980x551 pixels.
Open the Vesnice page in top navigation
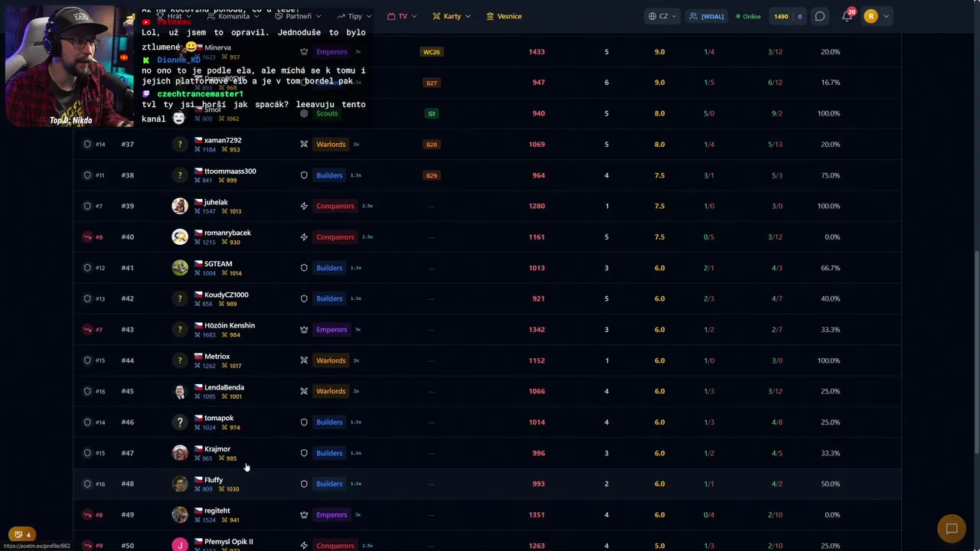[x=505, y=16]
